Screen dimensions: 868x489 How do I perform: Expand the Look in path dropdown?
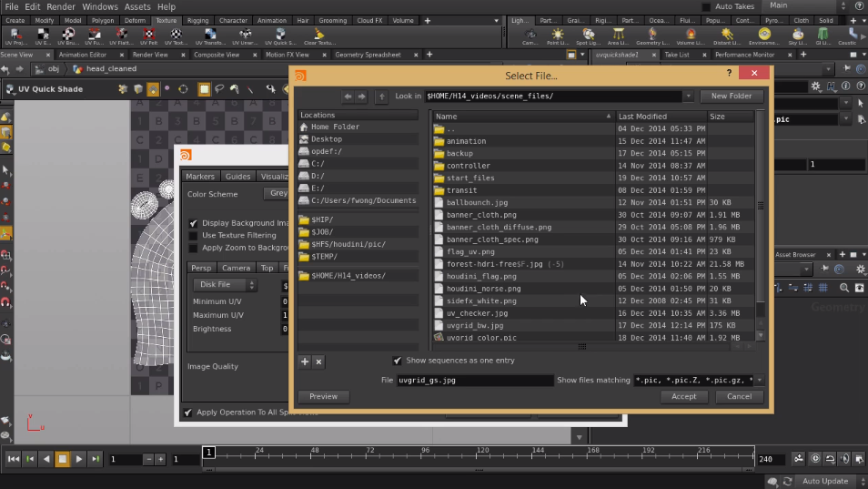[688, 97]
